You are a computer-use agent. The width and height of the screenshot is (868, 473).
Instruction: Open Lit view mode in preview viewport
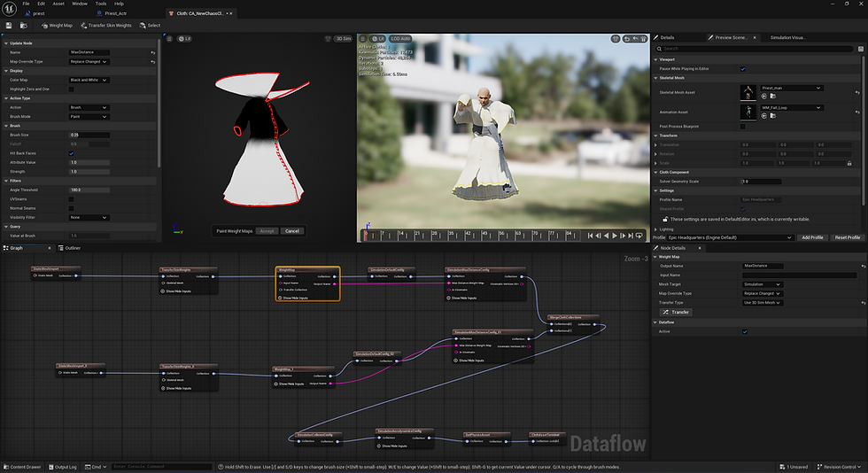click(x=378, y=39)
